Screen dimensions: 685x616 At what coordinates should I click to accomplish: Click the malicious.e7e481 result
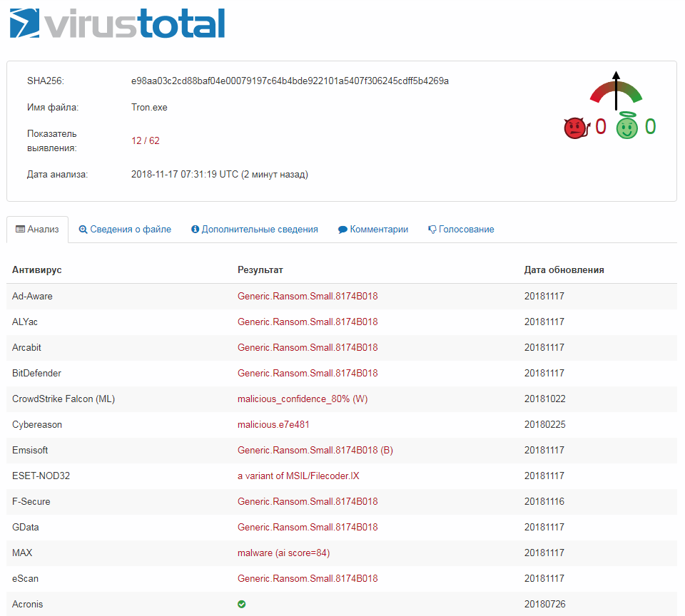pyautogui.click(x=273, y=425)
